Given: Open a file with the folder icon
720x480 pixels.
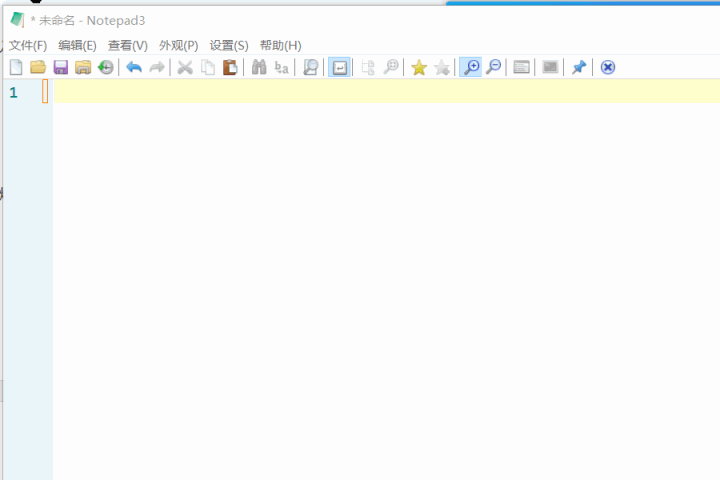Looking at the screenshot, I should [38, 67].
